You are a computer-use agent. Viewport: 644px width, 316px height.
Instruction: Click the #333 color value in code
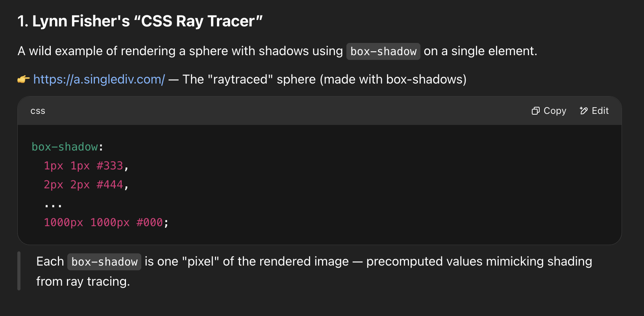110,166
